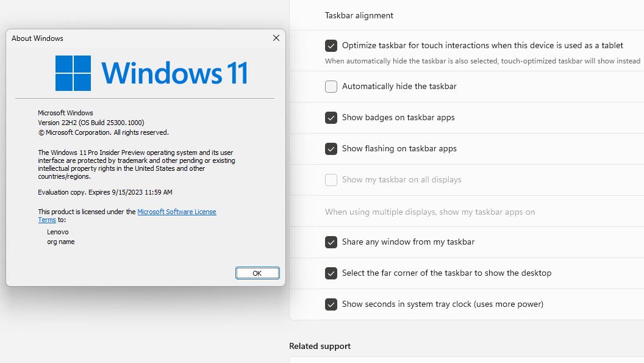Uncheck Optimize taskbar for touch interactions
This screenshot has height=363, width=644.
click(331, 45)
